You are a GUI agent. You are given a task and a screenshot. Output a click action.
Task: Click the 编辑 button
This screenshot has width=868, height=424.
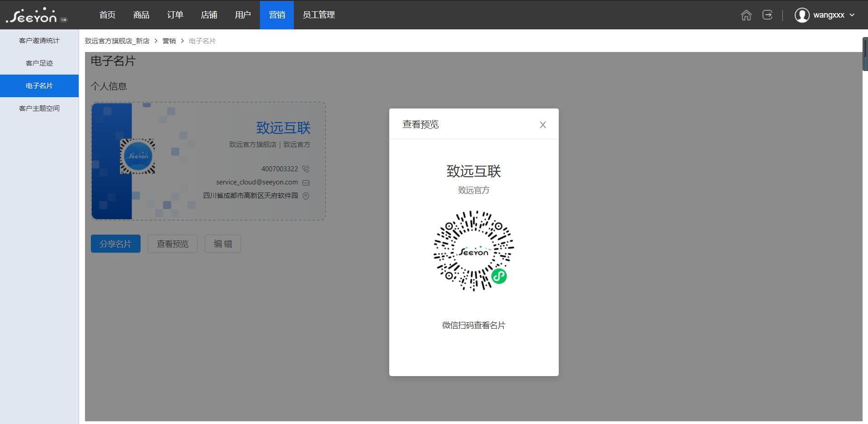tap(223, 244)
